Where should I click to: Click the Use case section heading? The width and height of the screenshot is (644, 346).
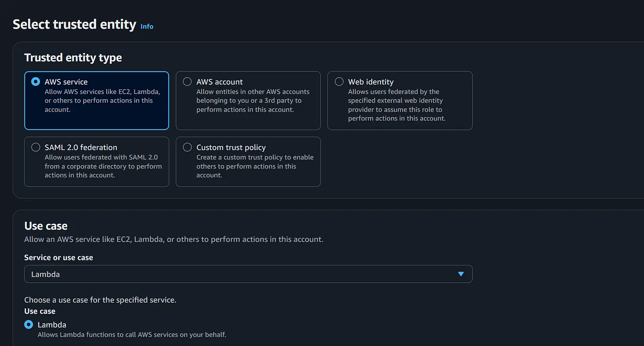46,226
